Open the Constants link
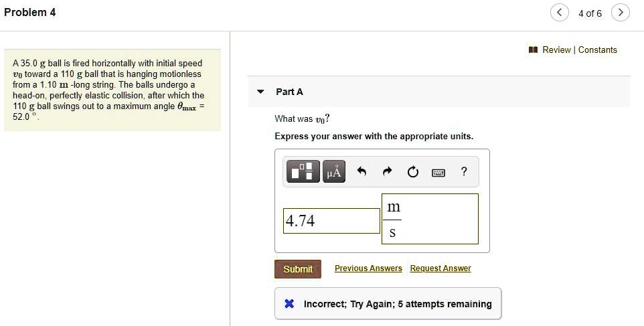The height and width of the screenshot is (326, 644). coord(598,50)
